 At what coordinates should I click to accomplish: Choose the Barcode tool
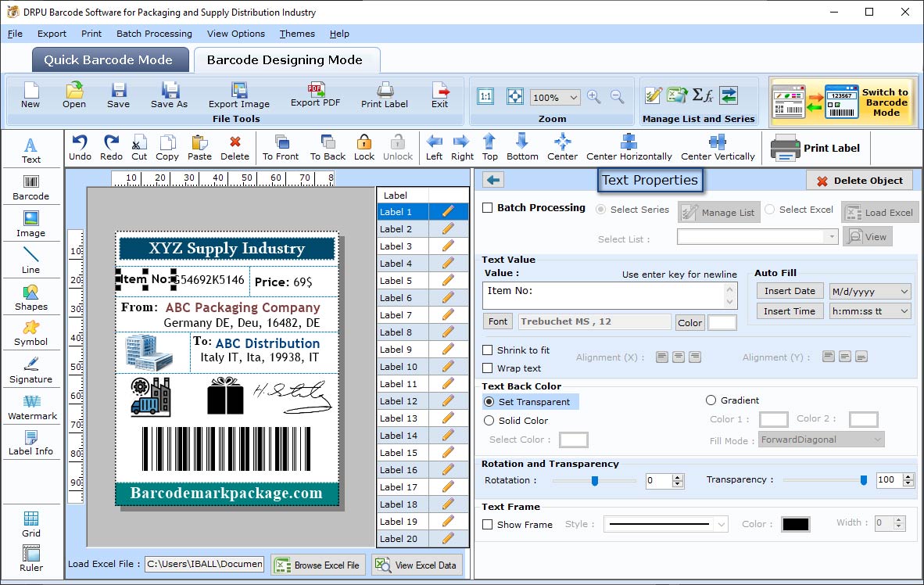pos(30,188)
